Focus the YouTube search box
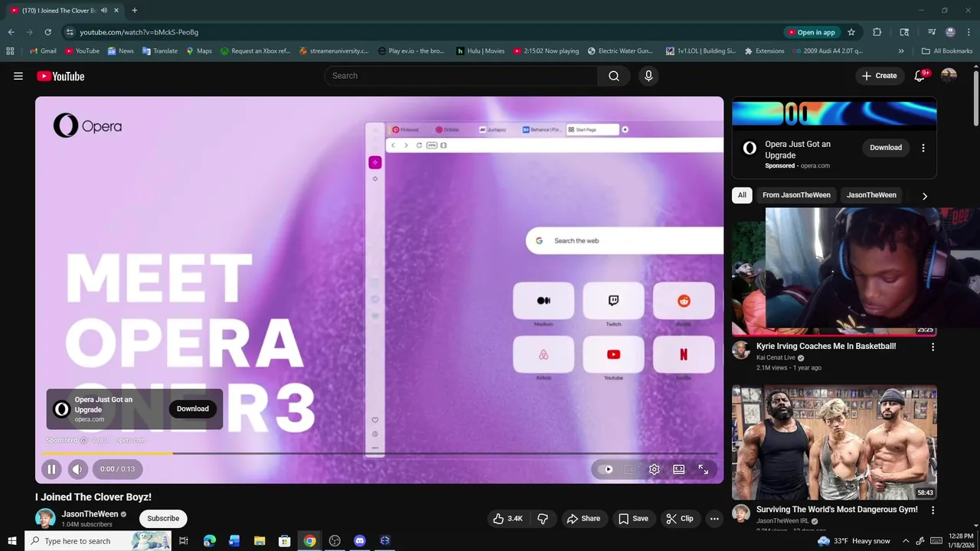Viewport: 980px width, 551px height. [462, 76]
